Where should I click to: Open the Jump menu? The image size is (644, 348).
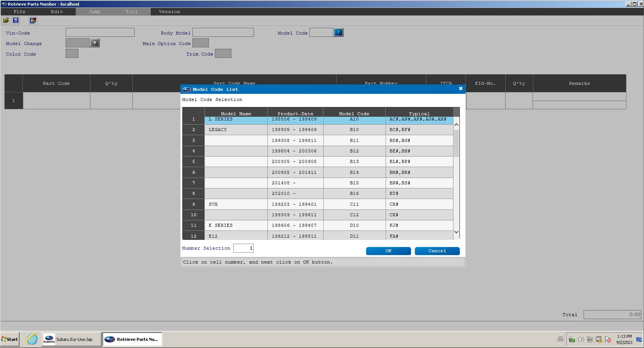tap(95, 12)
